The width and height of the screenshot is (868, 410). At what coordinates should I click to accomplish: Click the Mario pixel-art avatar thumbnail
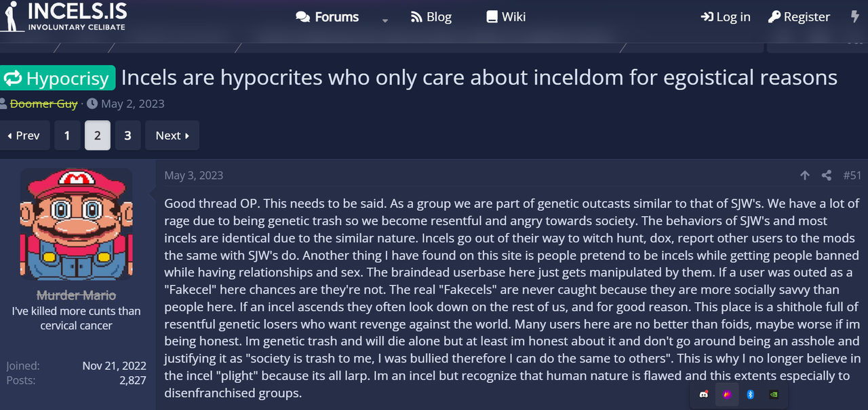point(76,224)
